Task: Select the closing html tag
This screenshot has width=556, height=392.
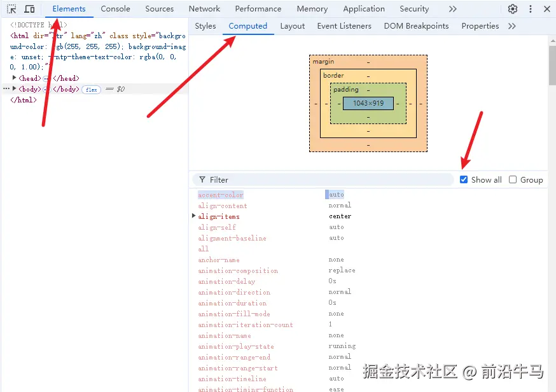Action: point(24,100)
